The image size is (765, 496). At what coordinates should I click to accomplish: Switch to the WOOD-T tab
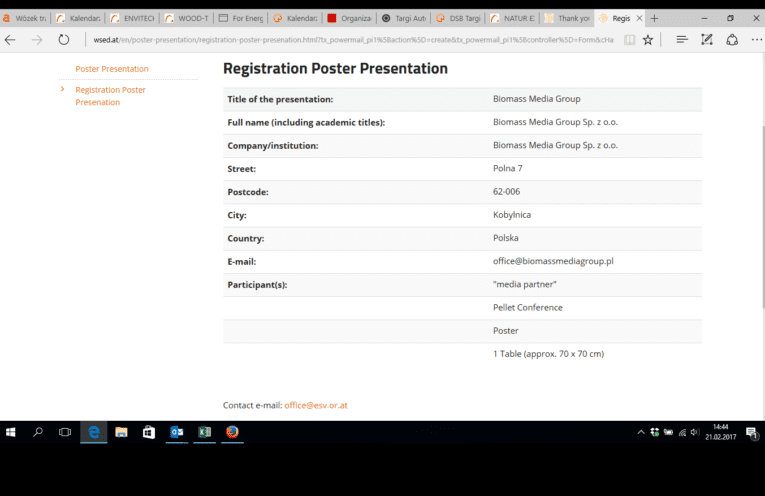point(187,19)
